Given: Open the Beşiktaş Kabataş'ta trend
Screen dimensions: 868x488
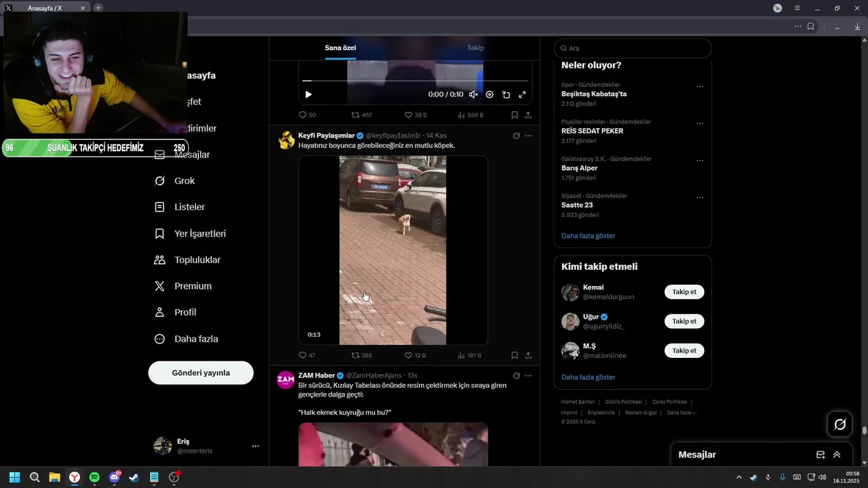Looking at the screenshot, I should [594, 94].
